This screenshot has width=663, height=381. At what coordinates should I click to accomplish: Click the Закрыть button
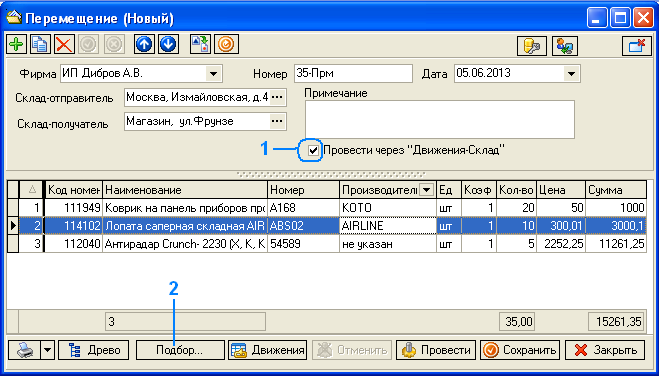[605, 350]
